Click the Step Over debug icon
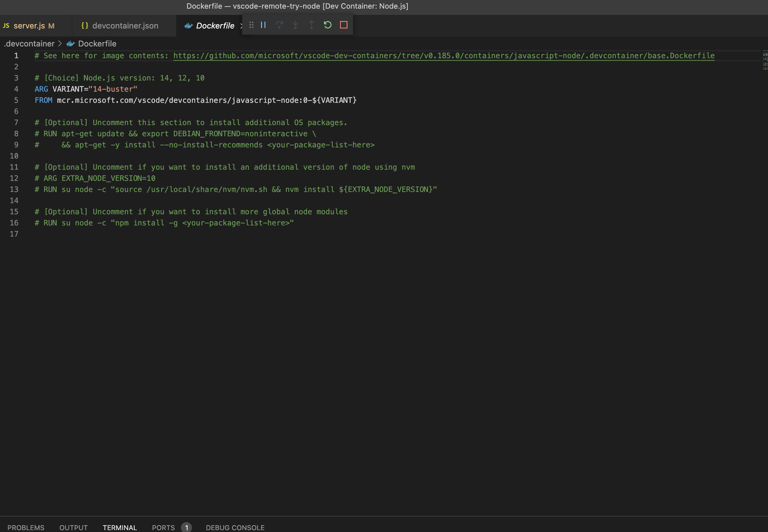 point(279,25)
